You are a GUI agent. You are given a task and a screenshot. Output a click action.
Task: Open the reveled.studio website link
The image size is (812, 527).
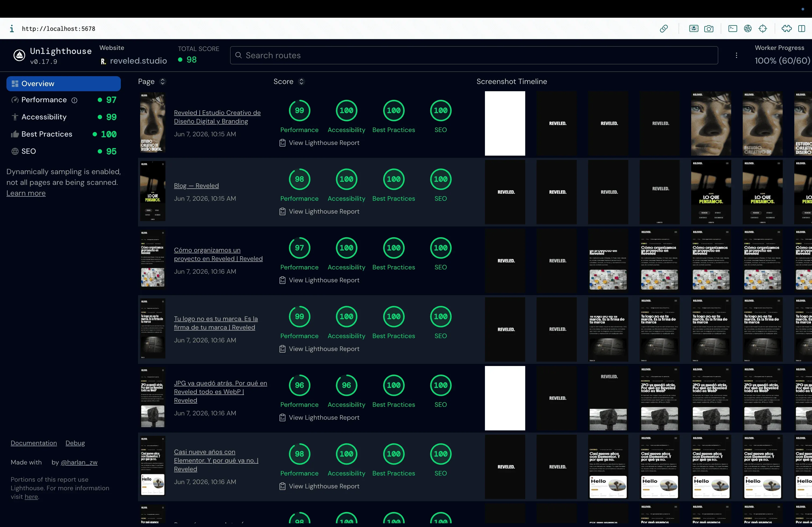click(x=138, y=61)
